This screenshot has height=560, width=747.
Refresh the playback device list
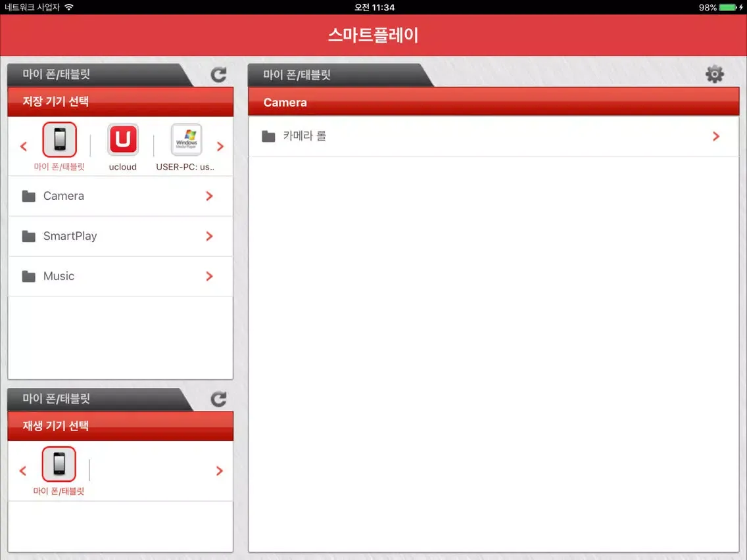(219, 399)
